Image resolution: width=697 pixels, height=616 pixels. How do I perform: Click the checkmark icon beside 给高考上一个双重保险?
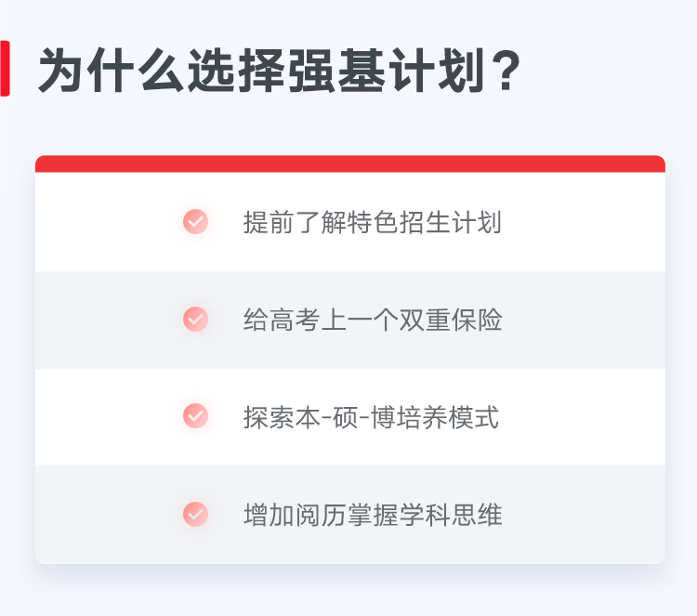(195, 319)
